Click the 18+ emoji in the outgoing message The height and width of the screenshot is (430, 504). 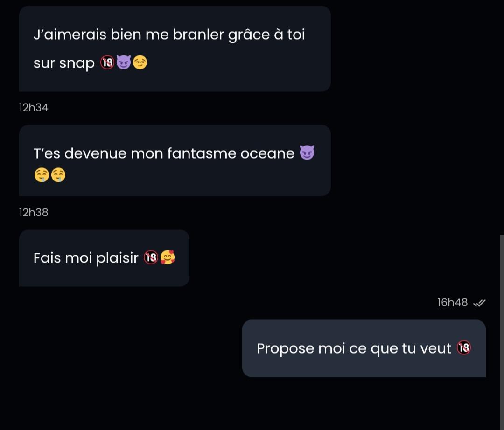[x=464, y=348]
